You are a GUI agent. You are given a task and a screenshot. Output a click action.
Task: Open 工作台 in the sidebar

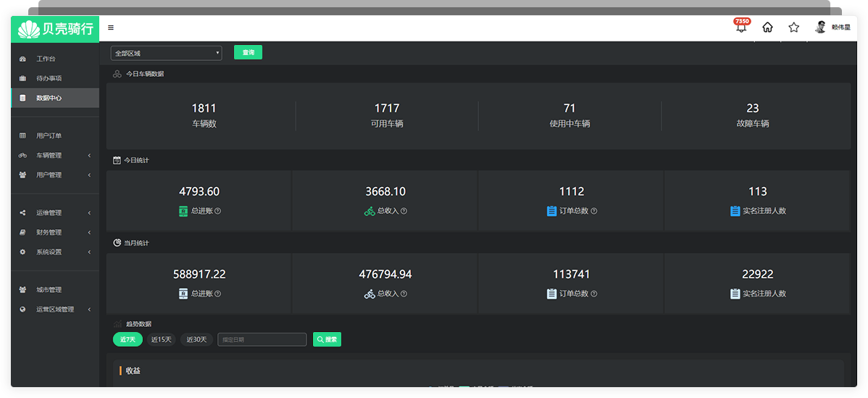46,59
